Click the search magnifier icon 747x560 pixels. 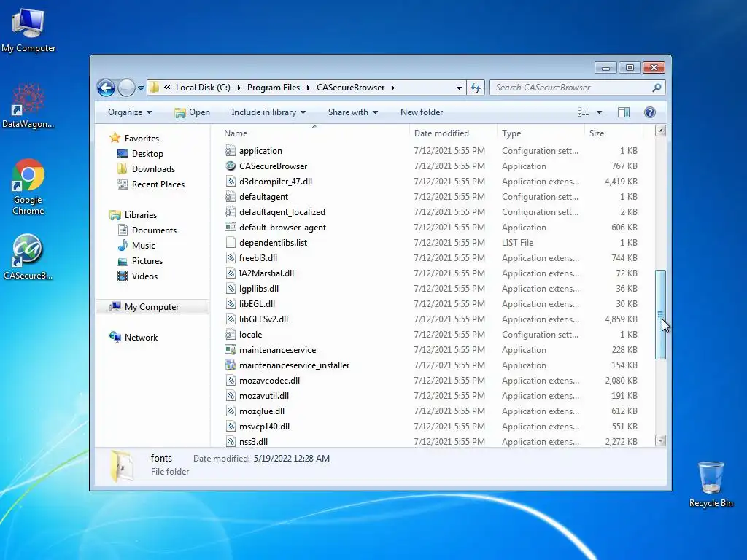[x=657, y=87]
